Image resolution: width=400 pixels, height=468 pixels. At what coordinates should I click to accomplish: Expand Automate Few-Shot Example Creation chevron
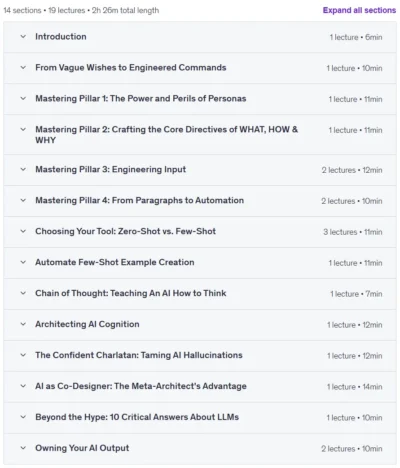tap(23, 262)
